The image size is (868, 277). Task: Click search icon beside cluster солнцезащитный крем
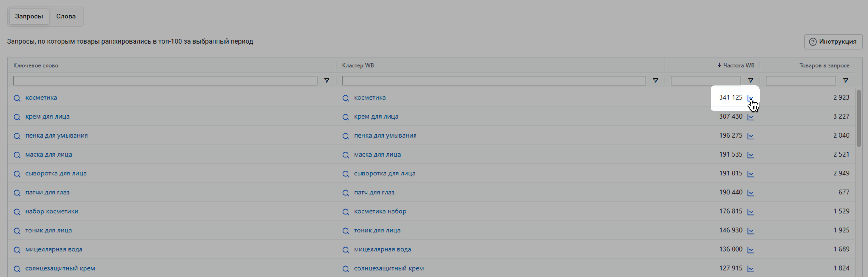click(x=346, y=269)
